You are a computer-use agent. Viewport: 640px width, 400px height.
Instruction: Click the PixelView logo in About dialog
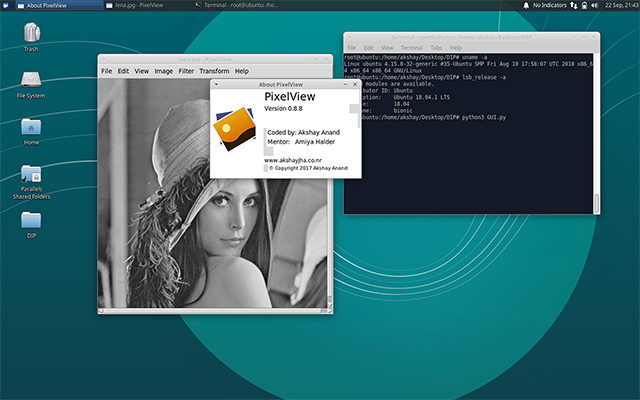[235, 129]
